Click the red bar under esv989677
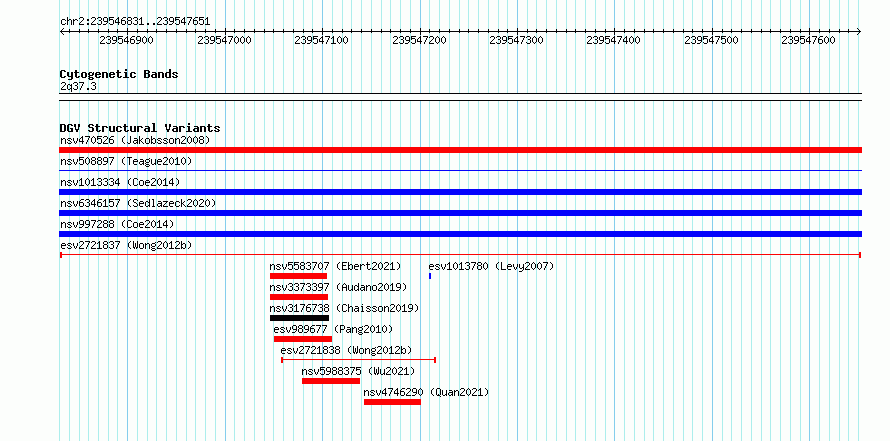The height and width of the screenshot is (441, 890). 303,339
